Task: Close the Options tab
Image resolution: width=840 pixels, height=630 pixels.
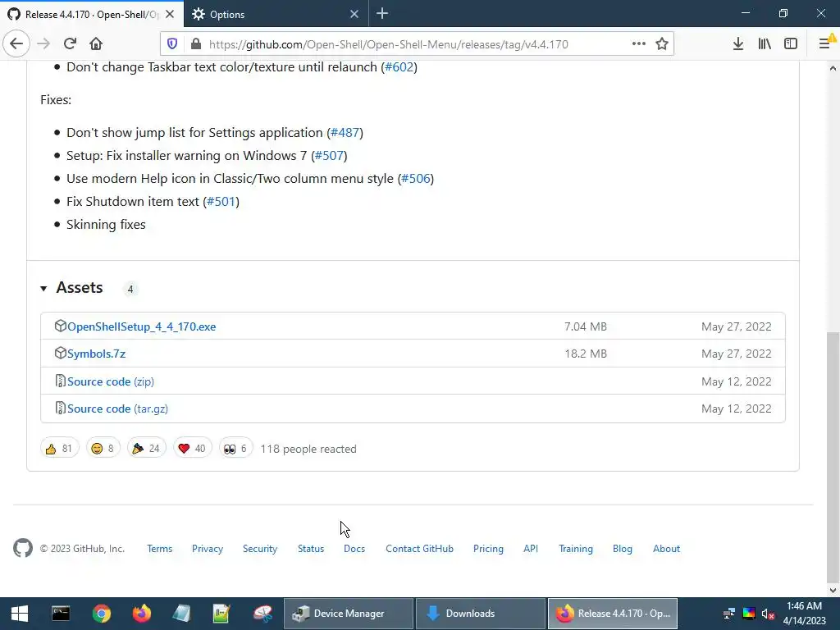Action: click(354, 15)
